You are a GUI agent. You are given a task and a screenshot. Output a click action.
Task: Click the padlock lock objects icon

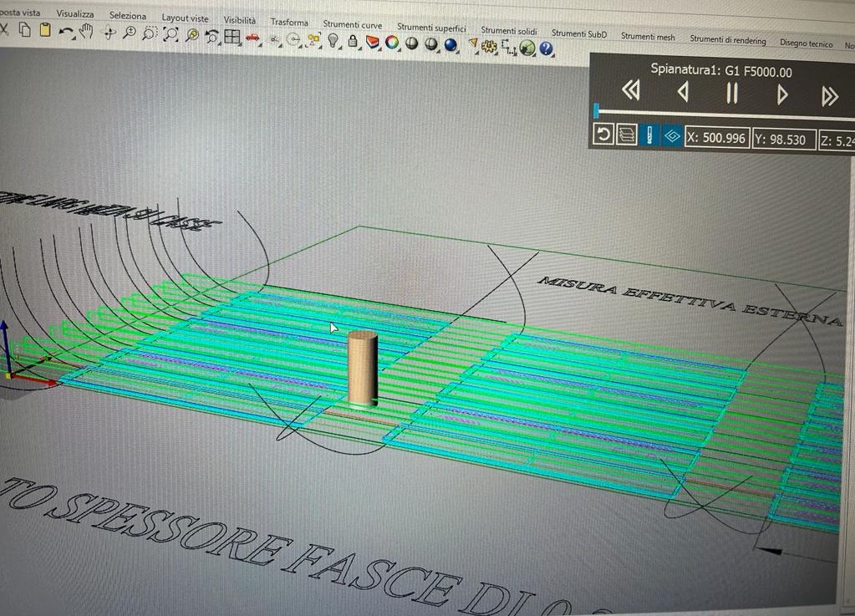(353, 41)
